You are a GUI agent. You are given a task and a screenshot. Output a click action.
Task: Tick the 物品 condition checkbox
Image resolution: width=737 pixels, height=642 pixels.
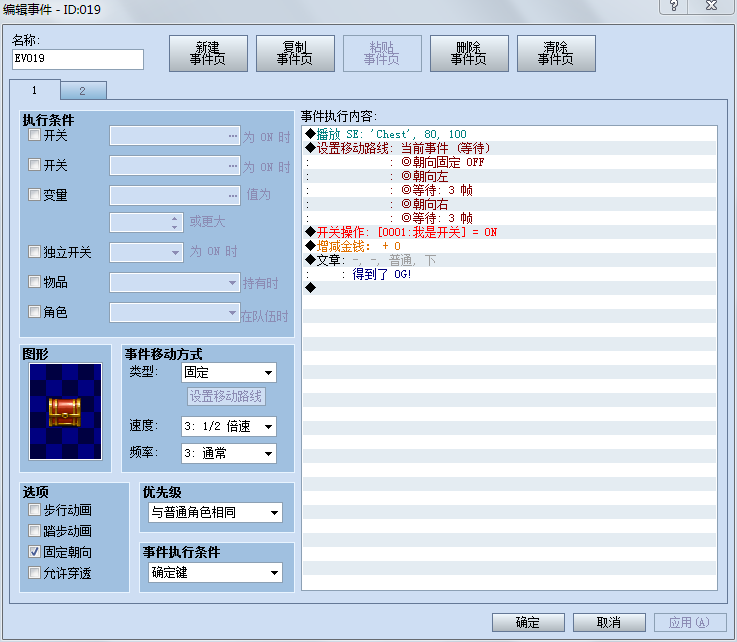coord(34,282)
